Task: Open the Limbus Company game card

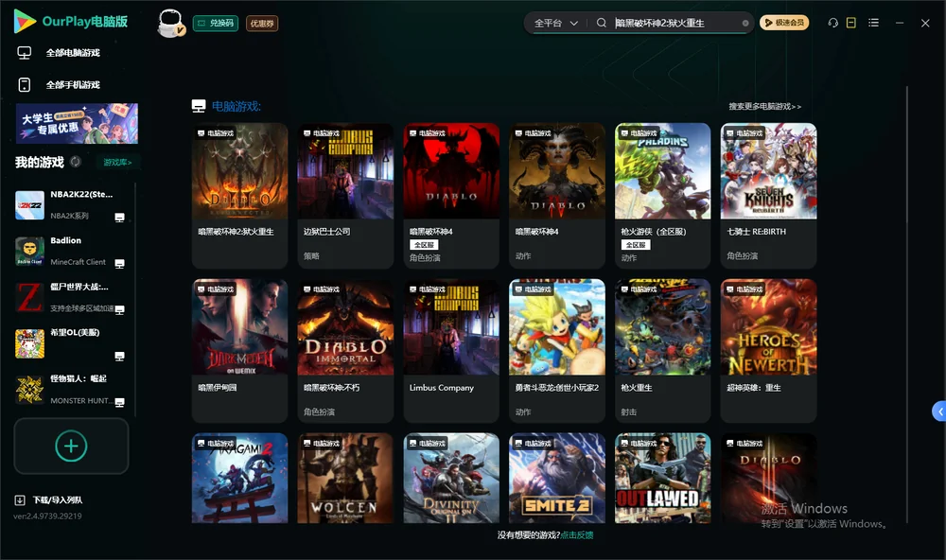Action: (451, 351)
